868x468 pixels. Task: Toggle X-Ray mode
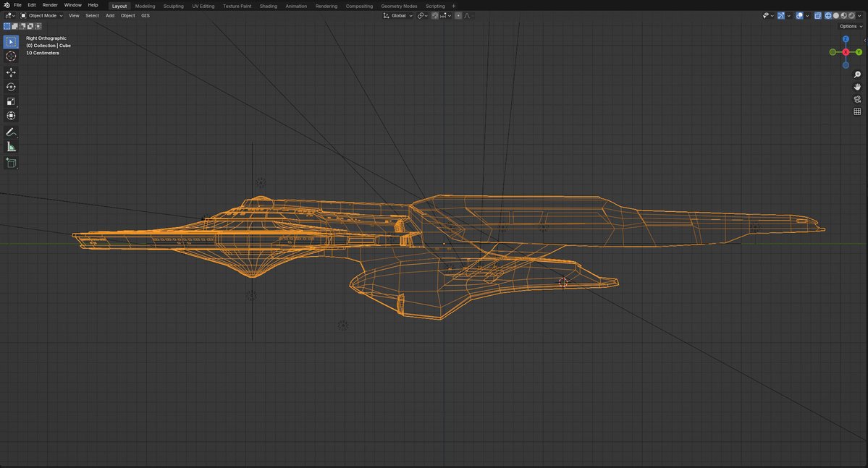(x=817, y=15)
